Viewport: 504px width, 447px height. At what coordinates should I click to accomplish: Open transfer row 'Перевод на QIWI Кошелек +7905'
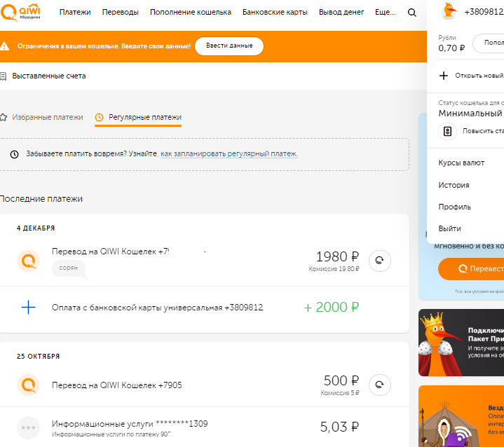(x=205, y=385)
